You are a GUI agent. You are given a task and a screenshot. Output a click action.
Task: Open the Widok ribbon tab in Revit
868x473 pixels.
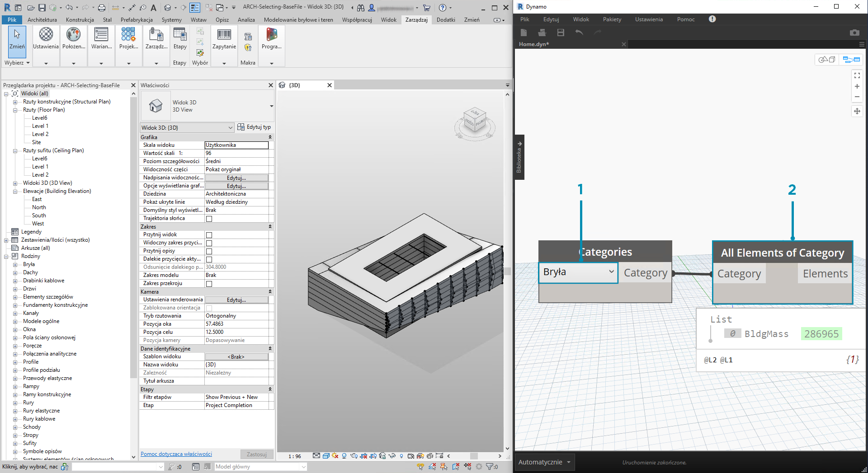[388, 20]
